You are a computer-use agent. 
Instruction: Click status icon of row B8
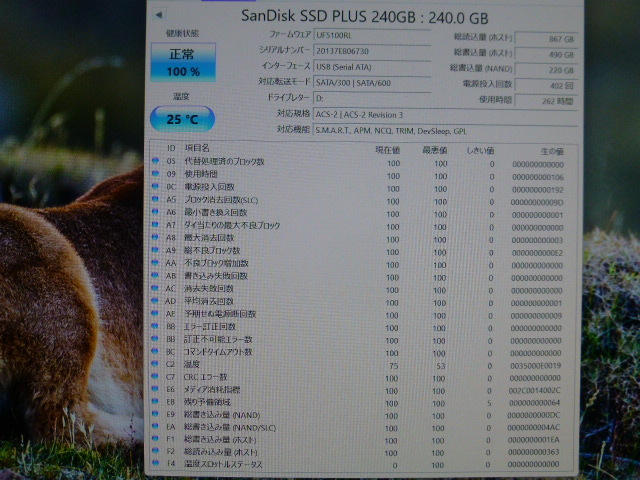point(155,326)
